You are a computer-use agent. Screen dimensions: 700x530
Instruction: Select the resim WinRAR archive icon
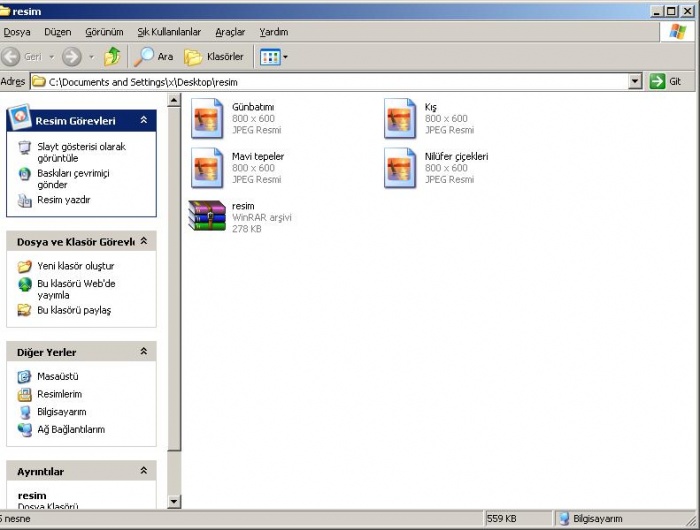pyautogui.click(x=207, y=217)
